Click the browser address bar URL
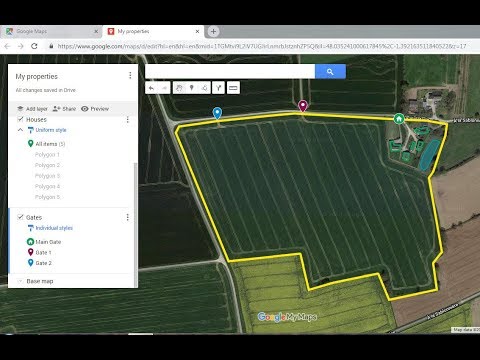 tap(262, 46)
